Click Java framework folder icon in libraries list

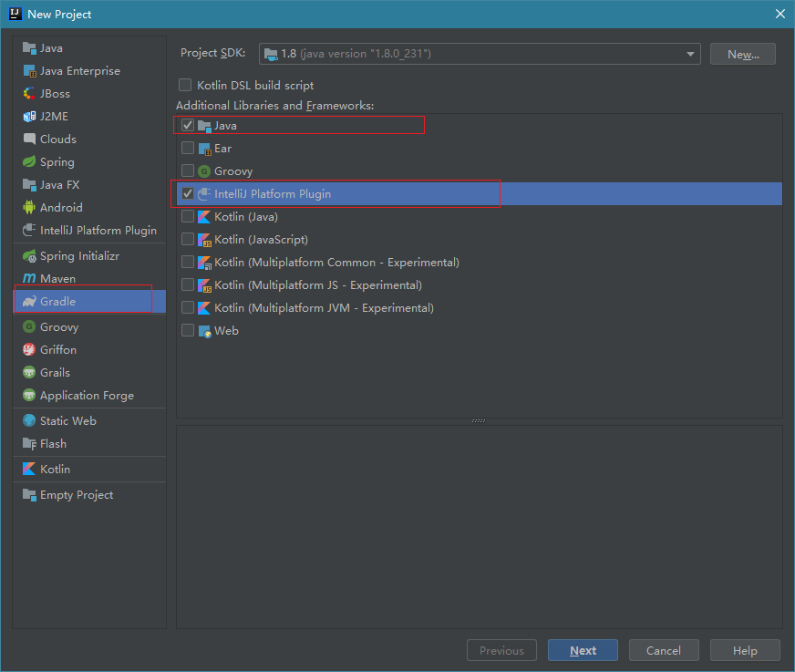point(204,126)
